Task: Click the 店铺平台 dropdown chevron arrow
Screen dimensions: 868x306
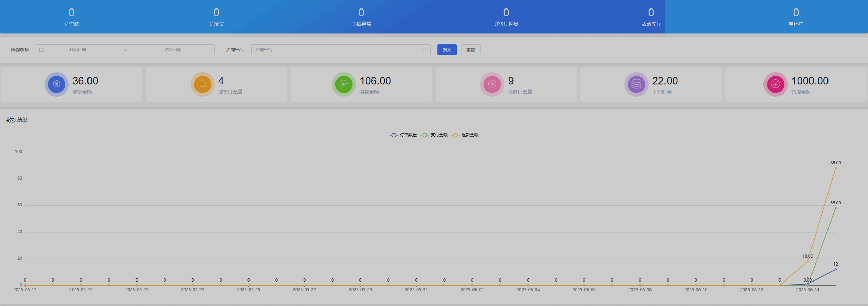Action: 424,50
